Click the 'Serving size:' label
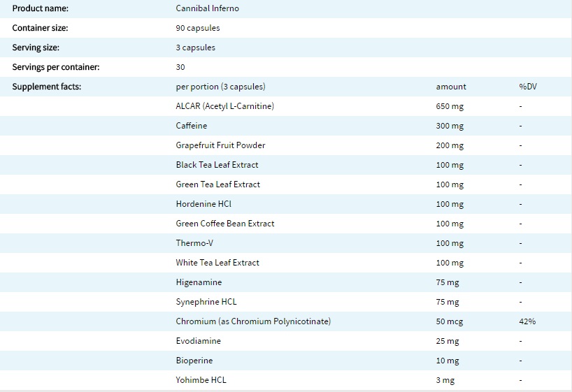Screen dimensions: 572x392 (36, 48)
